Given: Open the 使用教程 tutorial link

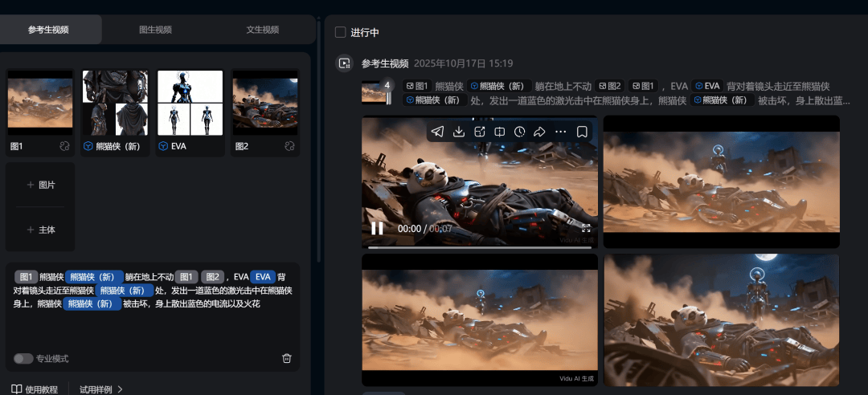Looking at the screenshot, I should tap(35, 389).
